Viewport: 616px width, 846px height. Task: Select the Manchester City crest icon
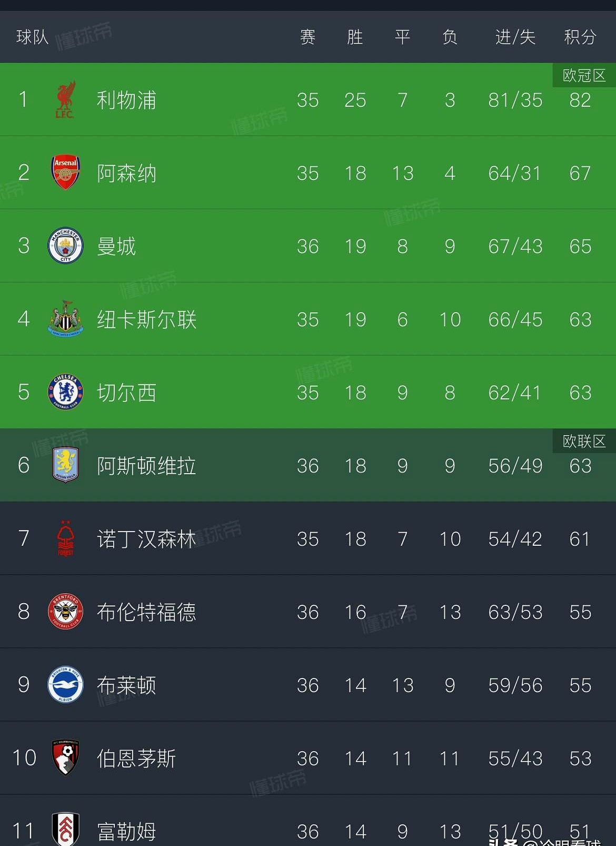click(65, 245)
